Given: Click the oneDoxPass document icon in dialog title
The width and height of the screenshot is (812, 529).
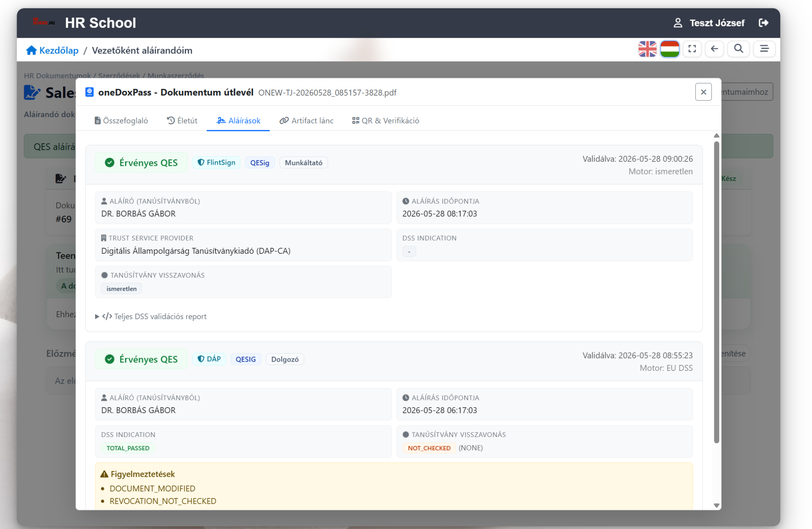Looking at the screenshot, I should (x=90, y=92).
